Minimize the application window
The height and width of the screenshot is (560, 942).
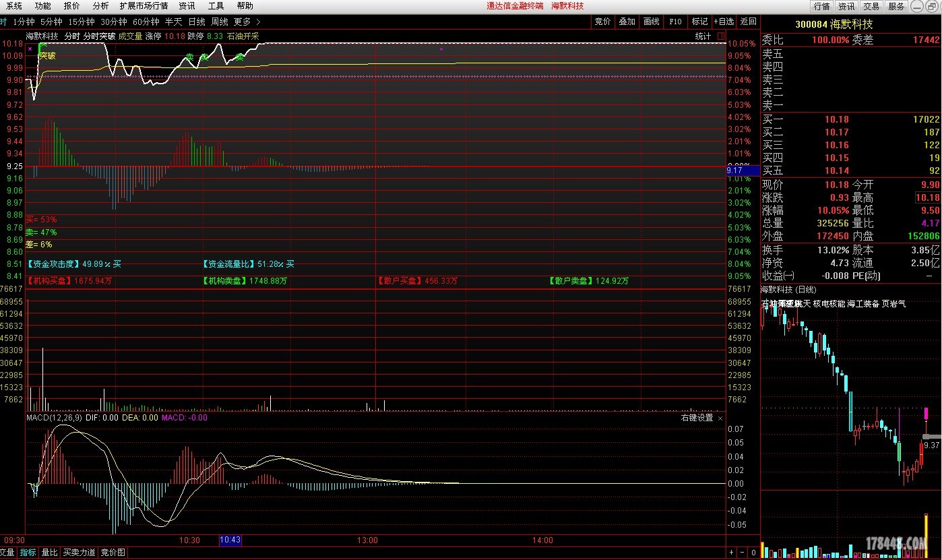click(x=916, y=6)
